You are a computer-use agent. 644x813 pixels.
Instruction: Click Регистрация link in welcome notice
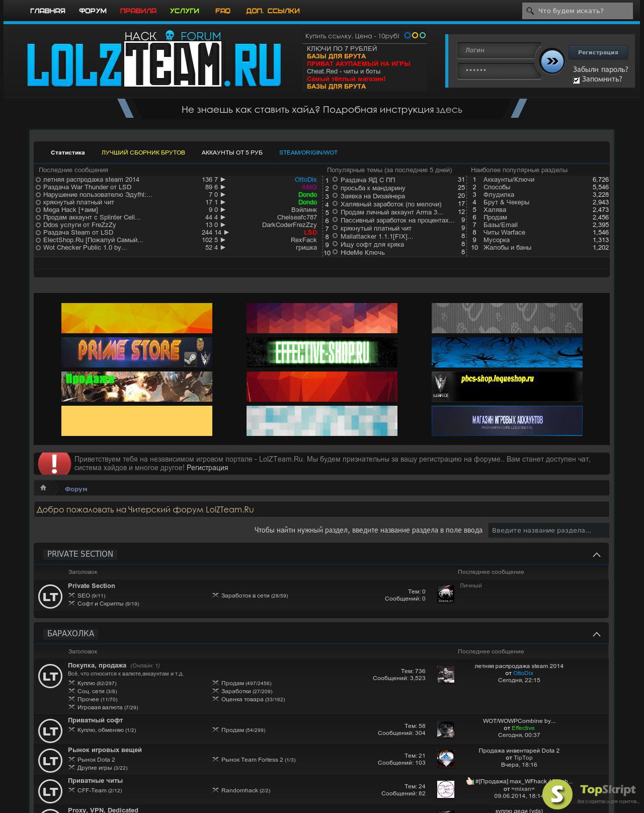(207, 468)
